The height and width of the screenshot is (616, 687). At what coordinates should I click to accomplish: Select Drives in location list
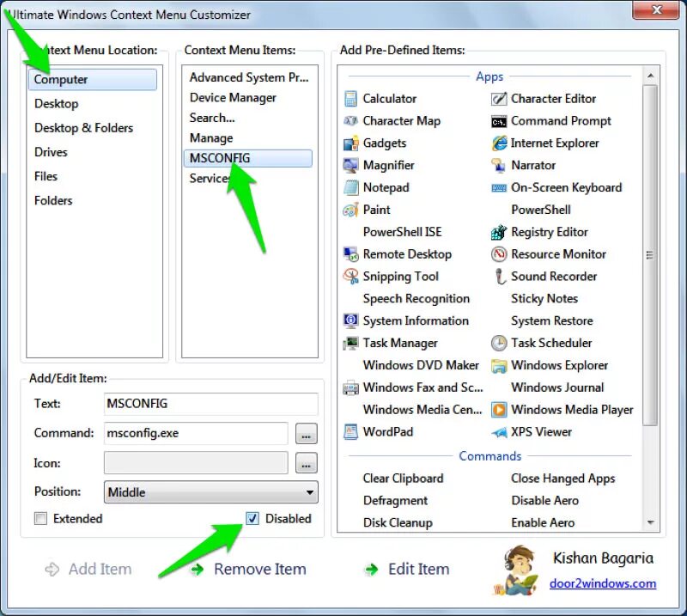51,152
